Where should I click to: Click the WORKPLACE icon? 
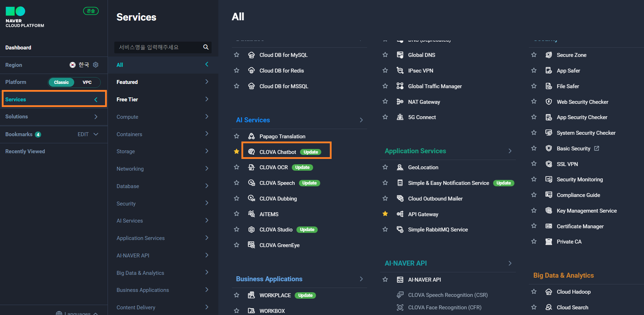pos(251,295)
